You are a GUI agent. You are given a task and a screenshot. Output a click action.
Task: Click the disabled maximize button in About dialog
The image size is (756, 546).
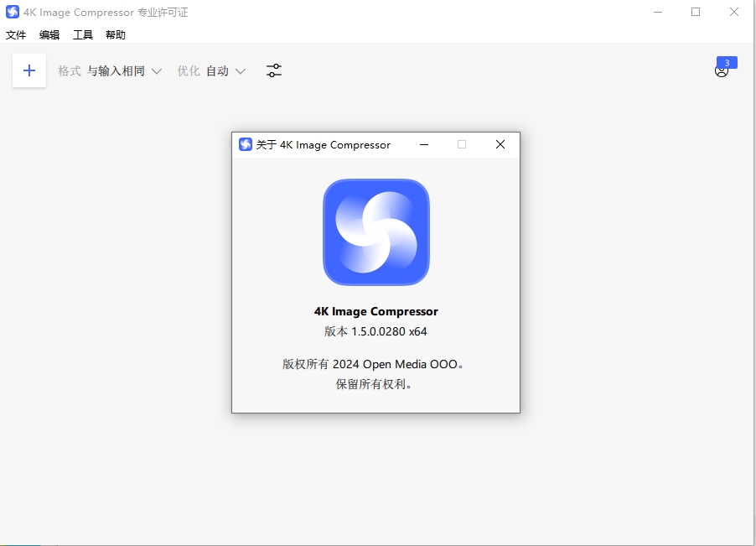[x=462, y=144]
